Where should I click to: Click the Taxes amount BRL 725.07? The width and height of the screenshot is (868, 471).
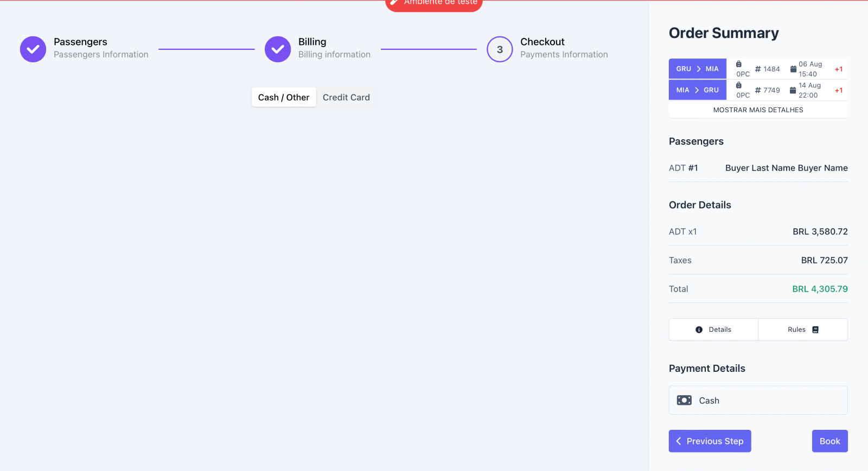click(824, 260)
